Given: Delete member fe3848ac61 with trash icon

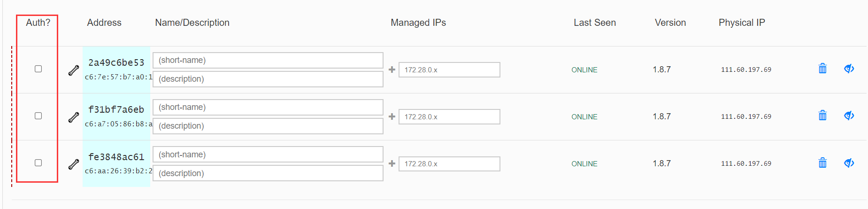Looking at the screenshot, I should coord(822,163).
